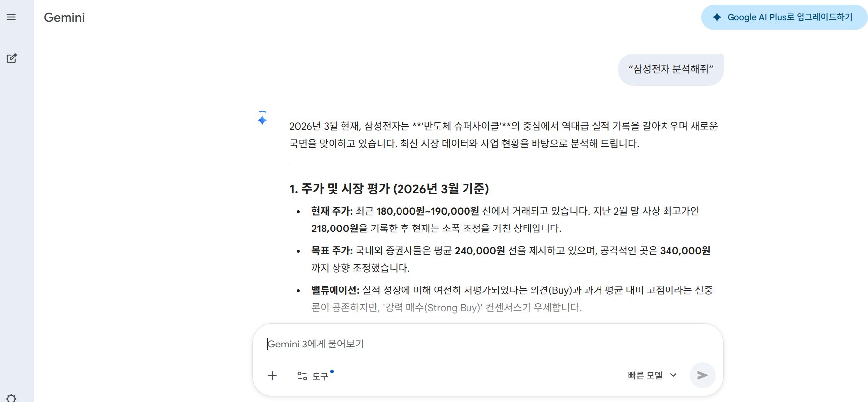Click the intro sentence starting 2026년 3월 현재
The width and height of the screenshot is (868, 402).
[x=503, y=135]
